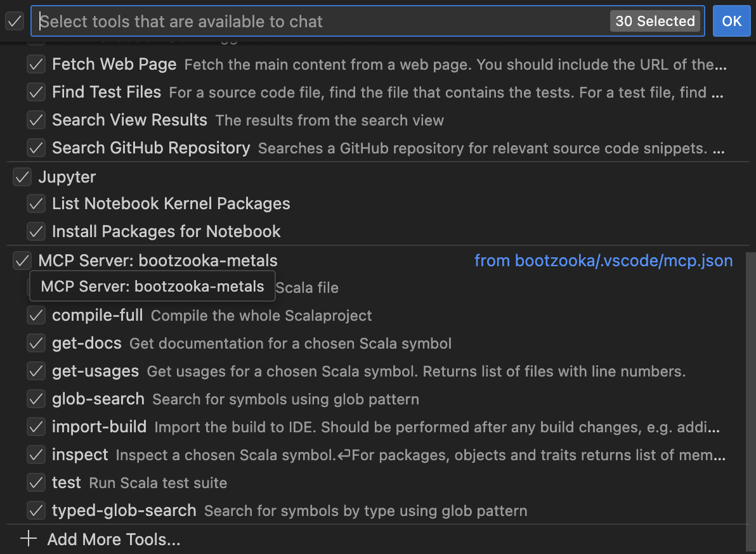The image size is (756, 554).
Task: Select the Fetch Web Page label
Action: [x=114, y=64]
